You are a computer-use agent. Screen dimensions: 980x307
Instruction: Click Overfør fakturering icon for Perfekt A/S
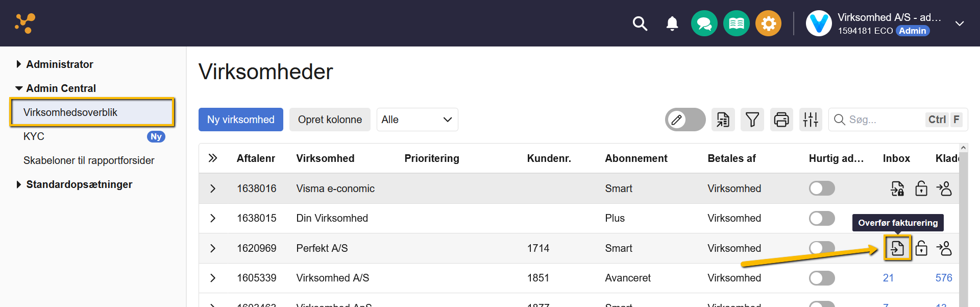[897, 248]
